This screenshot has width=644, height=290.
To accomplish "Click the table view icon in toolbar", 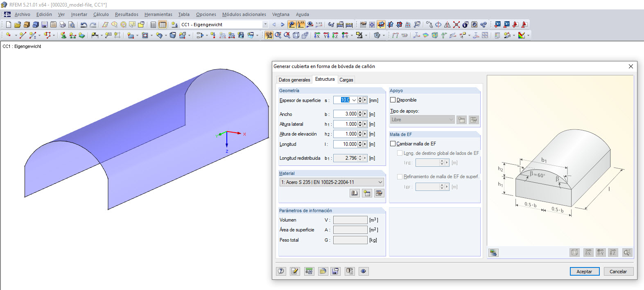I will coord(163,25).
